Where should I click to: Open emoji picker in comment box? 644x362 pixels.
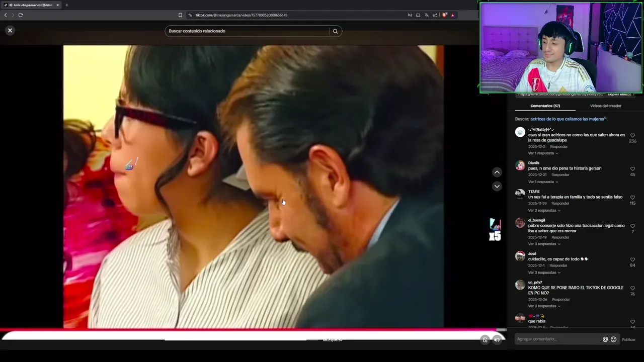(613, 339)
